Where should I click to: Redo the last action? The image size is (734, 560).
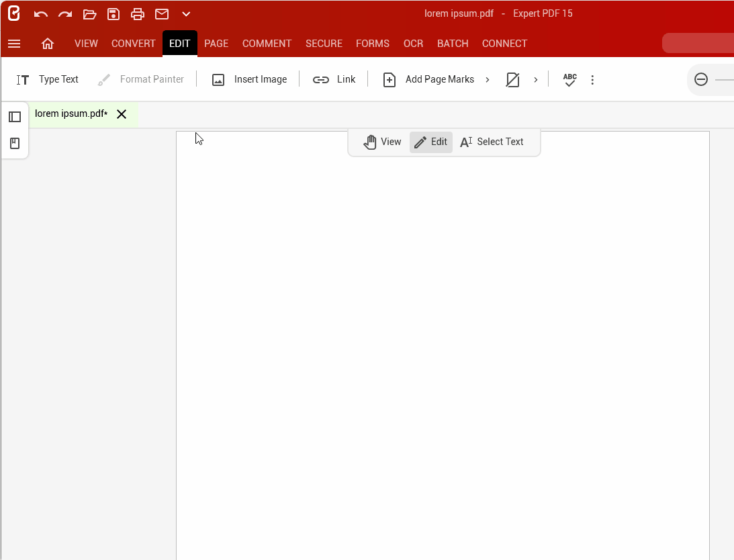pyautogui.click(x=65, y=14)
